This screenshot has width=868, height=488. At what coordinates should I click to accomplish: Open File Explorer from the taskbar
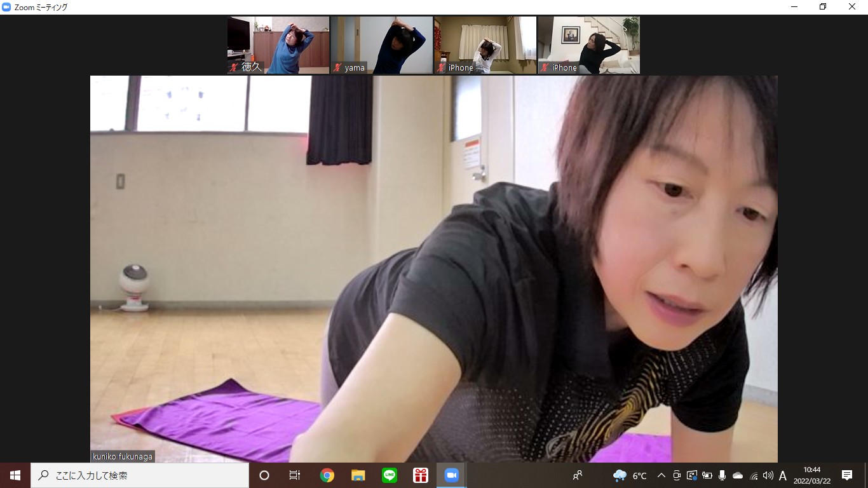(x=358, y=475)
